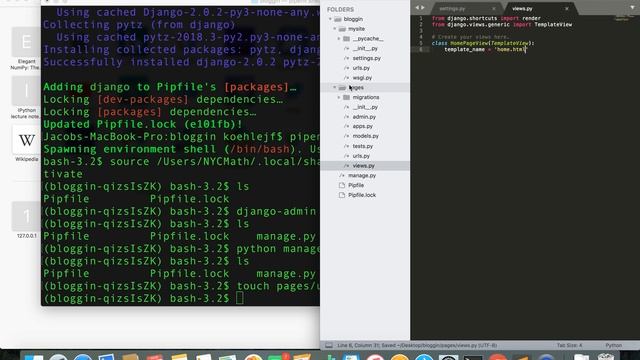The height and width of the screenshot is (360, 640).
Task: Click 'Updated Pipfile.lock (e101fb)!' terminal line
Action: (143, 124)
